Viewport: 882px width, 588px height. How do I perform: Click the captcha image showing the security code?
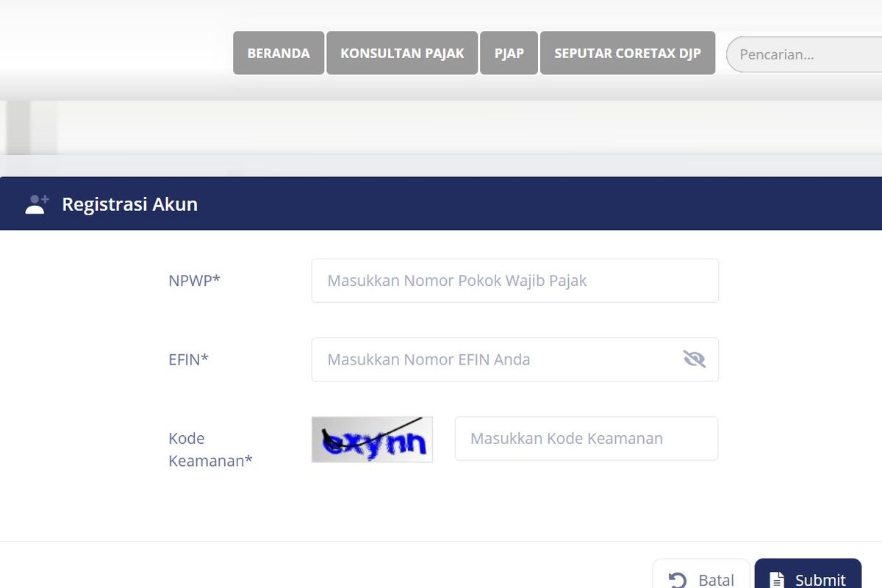click(x=372, y=440)
